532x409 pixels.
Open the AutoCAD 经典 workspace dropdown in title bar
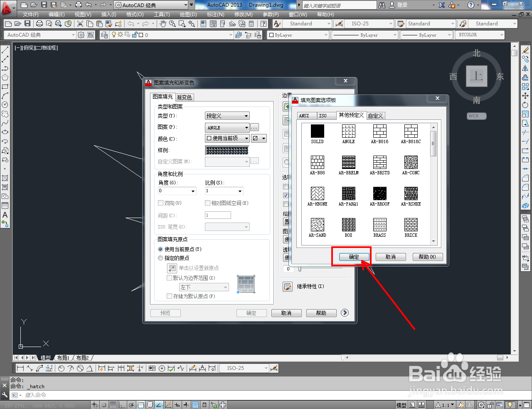pos(151,5)
